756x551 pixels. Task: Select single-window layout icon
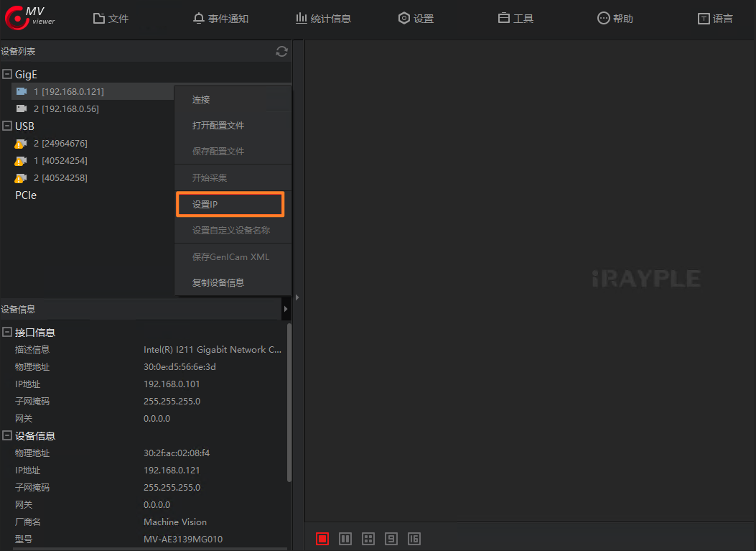[322, 539]
